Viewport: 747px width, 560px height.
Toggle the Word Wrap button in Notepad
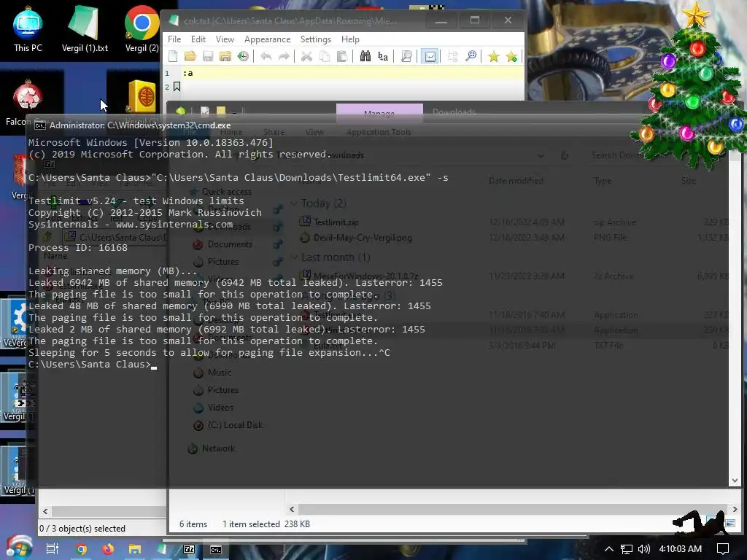point(430,57)
